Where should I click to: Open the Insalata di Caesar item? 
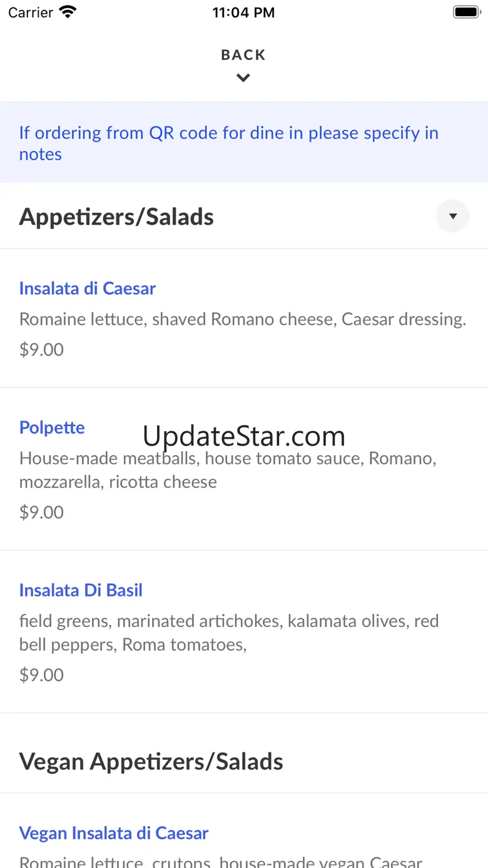[88, 288]
